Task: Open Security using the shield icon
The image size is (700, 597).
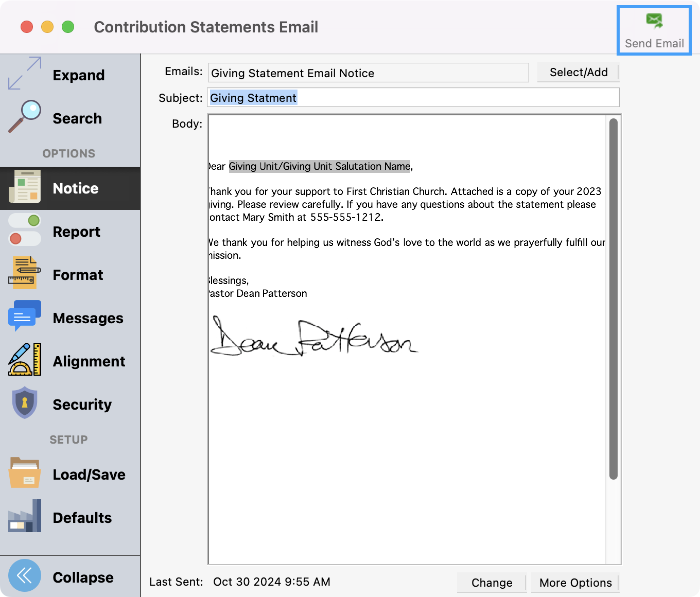Action: point(25,403)
